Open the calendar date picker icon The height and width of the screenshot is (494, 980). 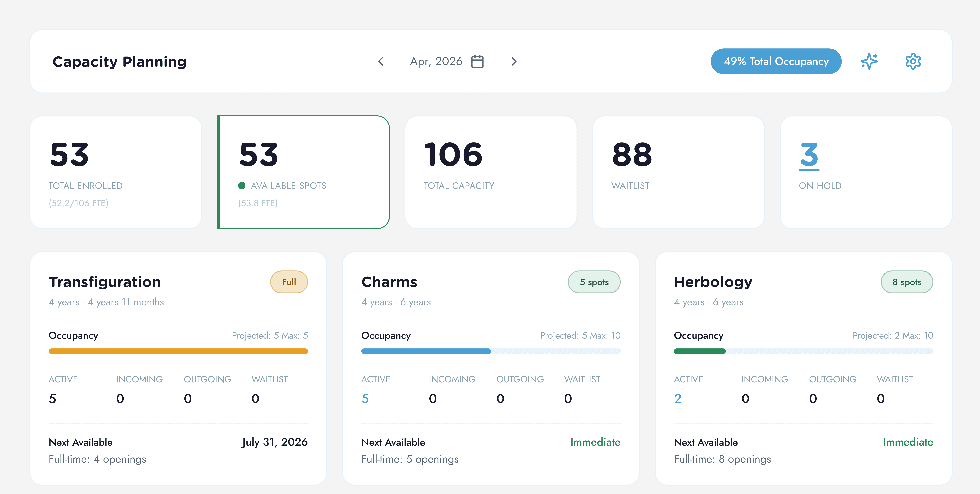(477, 61)
